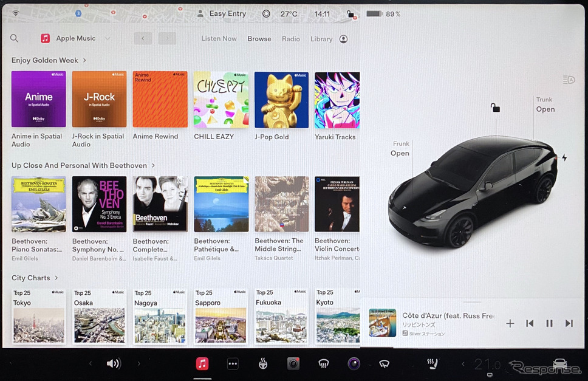Add Côte d'Azur to library with plus
Viewport: 588px width, 381px height.
[510, 323]
